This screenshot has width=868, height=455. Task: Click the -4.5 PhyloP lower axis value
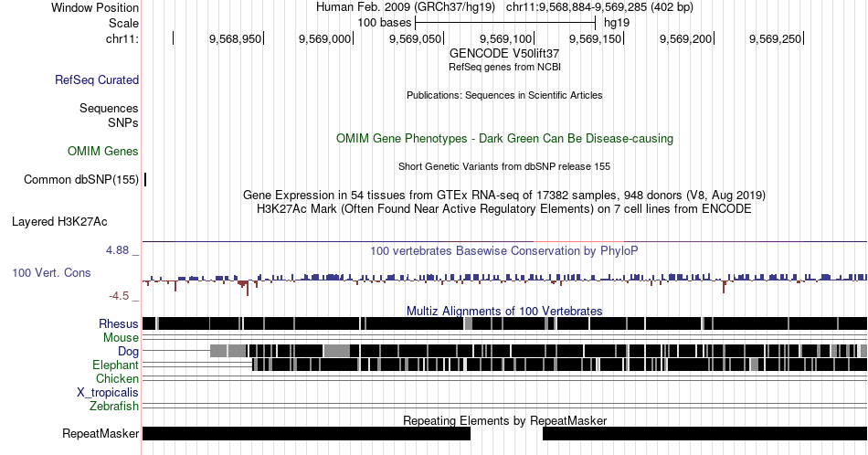(x=119, y=296)
